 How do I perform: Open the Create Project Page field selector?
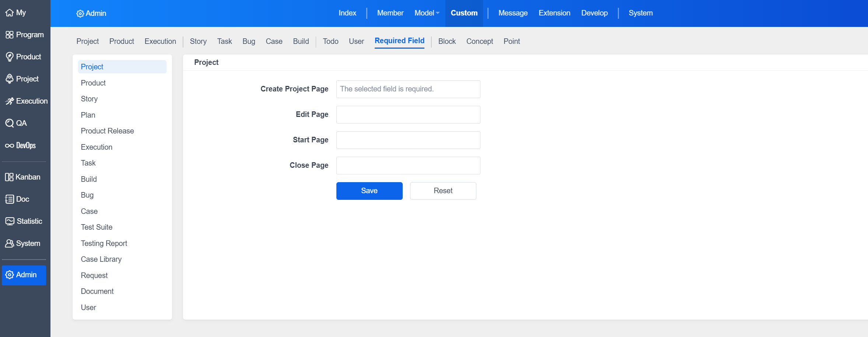(x=408, y=89)
